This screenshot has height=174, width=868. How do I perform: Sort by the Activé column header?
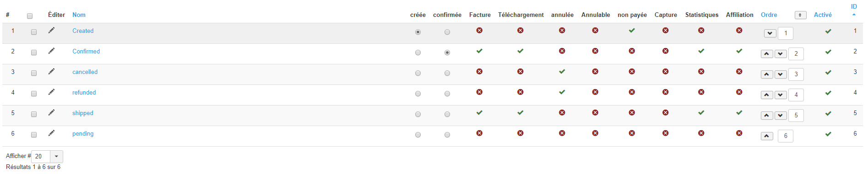tap(823, 15)
